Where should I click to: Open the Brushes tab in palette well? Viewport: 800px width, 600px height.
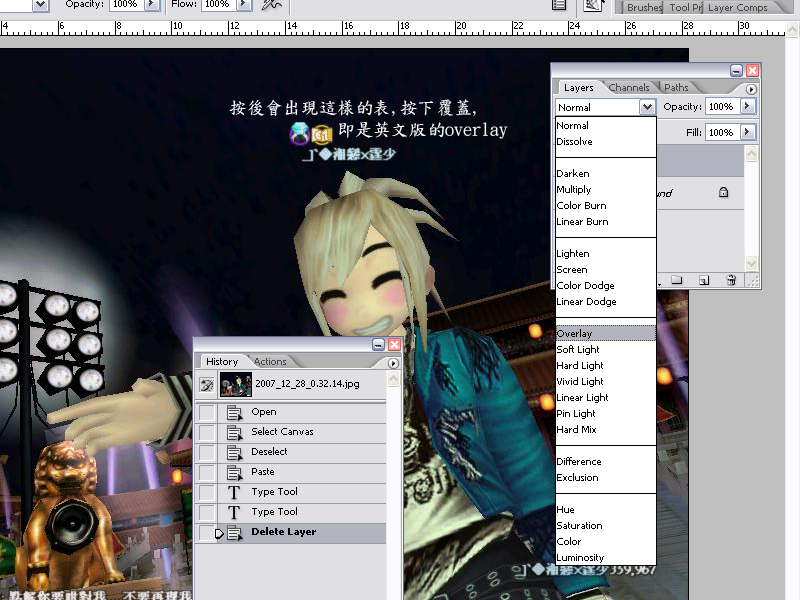coord(644,7)
